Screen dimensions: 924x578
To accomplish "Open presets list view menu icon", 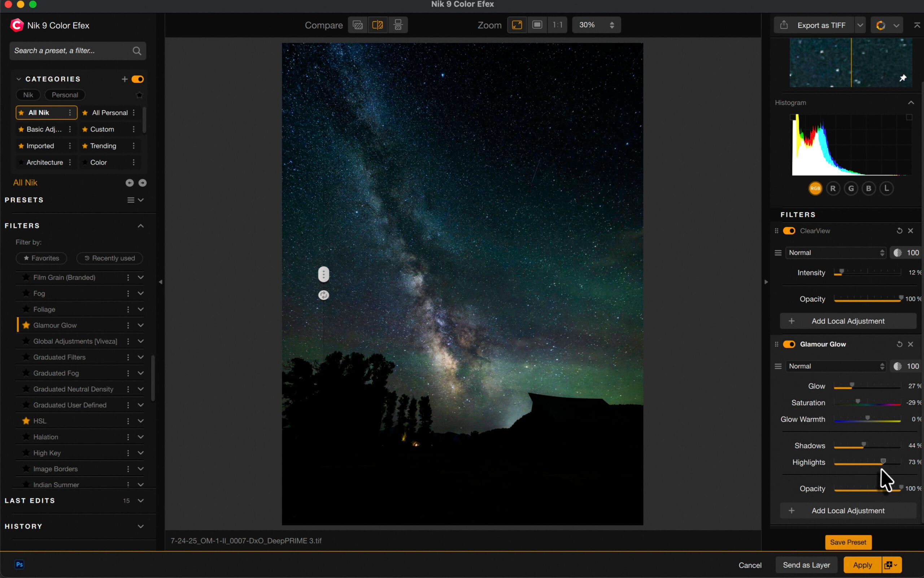I will (x=131, y=200).
